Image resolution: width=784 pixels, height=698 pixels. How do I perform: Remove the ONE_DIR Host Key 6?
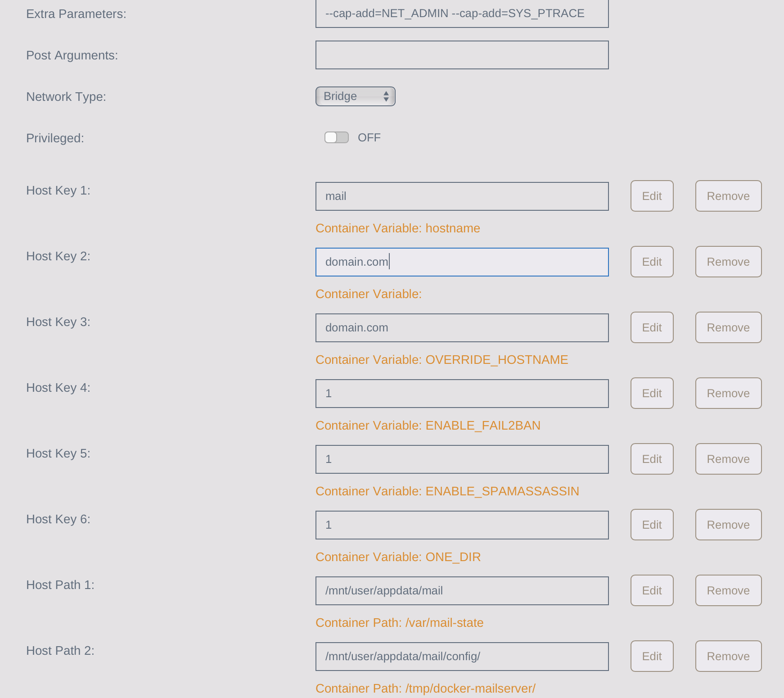coord(729,525)
